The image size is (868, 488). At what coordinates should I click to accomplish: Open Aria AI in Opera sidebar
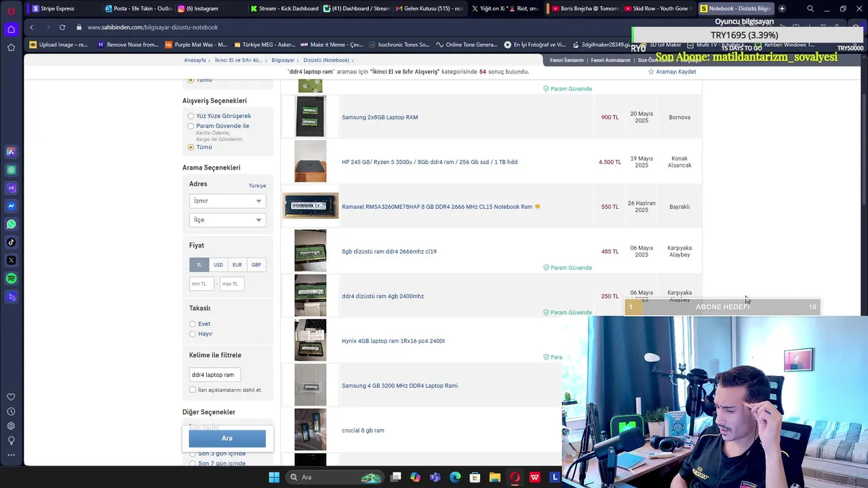[x=11, y=152]
